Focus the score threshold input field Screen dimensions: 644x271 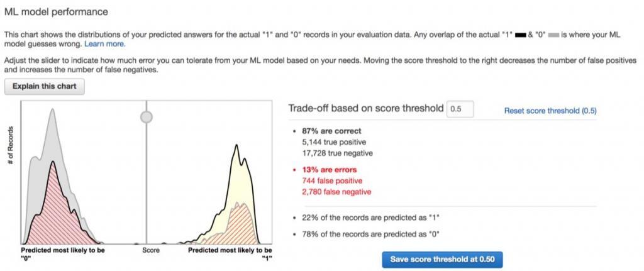tap(460, 109)
